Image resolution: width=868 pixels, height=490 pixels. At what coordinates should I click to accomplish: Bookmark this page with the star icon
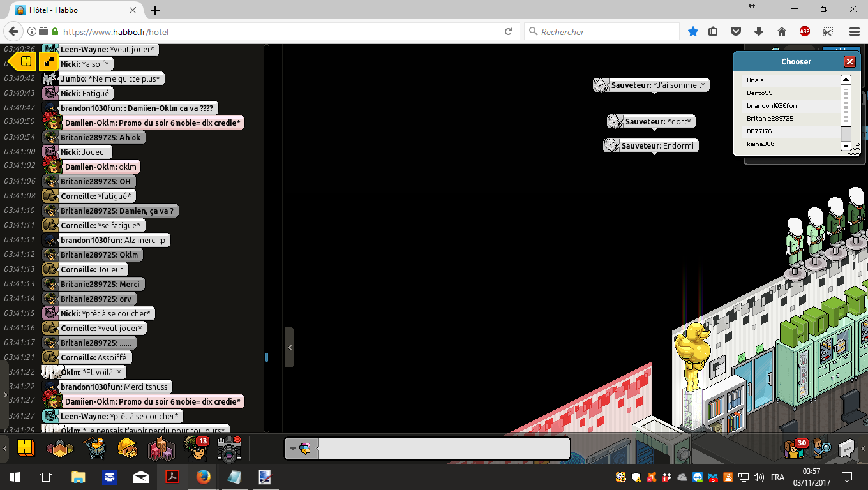pyautogui.click(x=693, y=31)
